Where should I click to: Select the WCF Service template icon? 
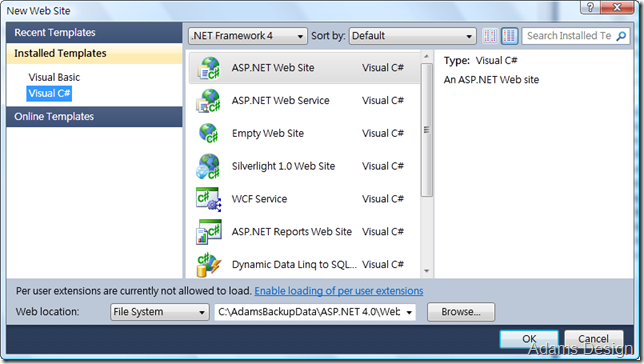[209, 199]
